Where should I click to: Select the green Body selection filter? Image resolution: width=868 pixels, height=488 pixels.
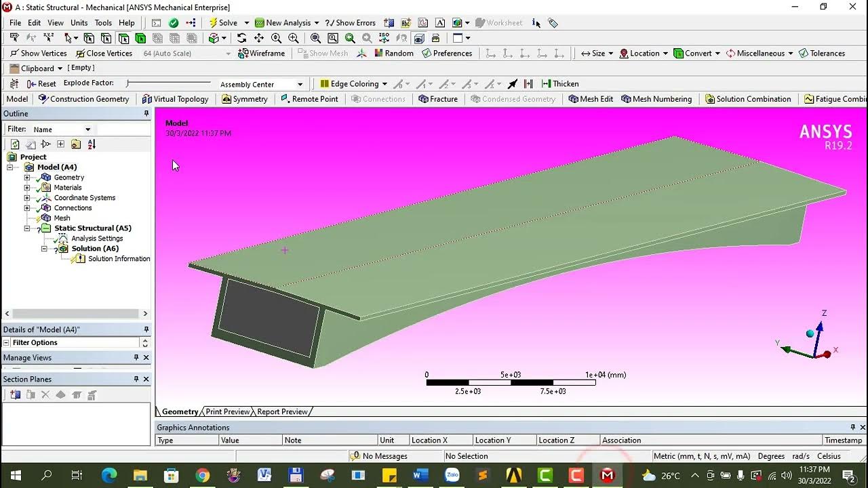coord(140,38)
